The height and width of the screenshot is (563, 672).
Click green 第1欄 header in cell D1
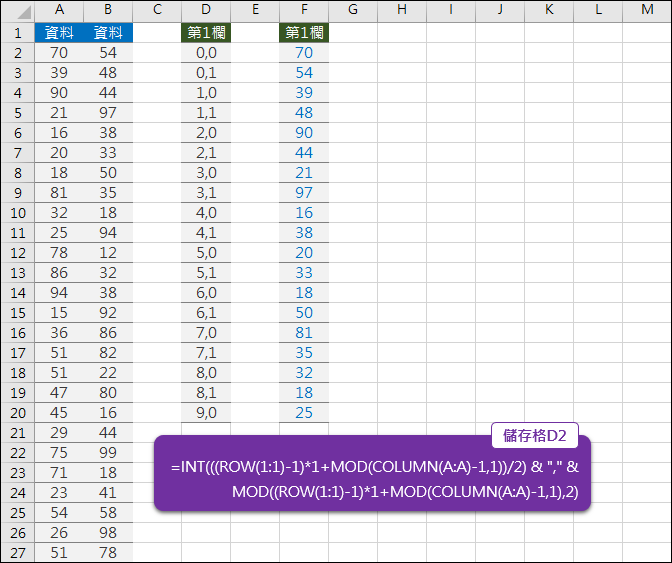point(206,33)
